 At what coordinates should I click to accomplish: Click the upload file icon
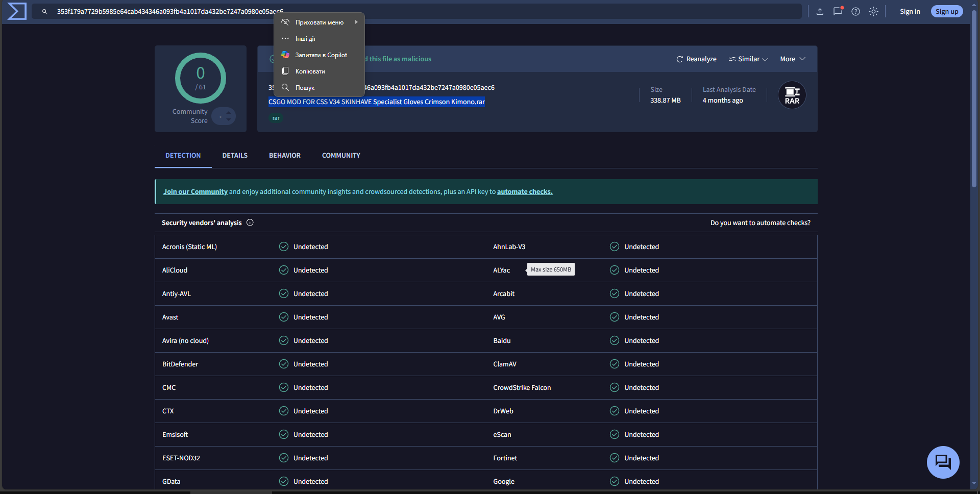pyautogui.click(x=820, y=11)
